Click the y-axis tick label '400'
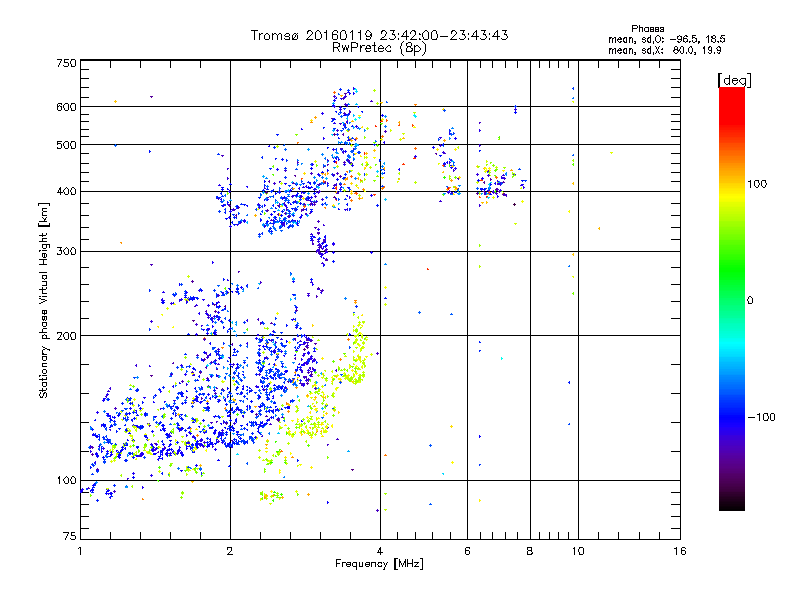The width and height of the screenshot is (800, 600). 67,192
